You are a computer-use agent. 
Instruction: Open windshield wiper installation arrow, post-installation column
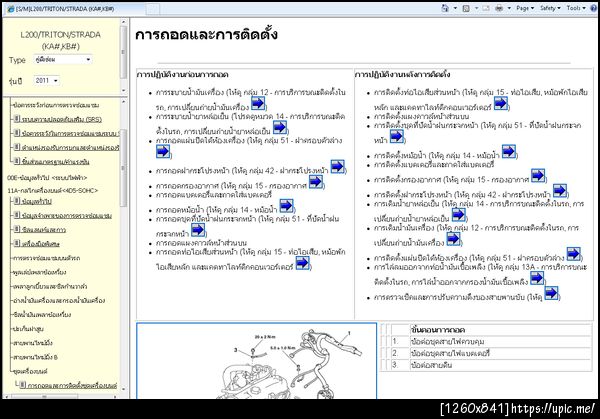[x=396, y=136]
